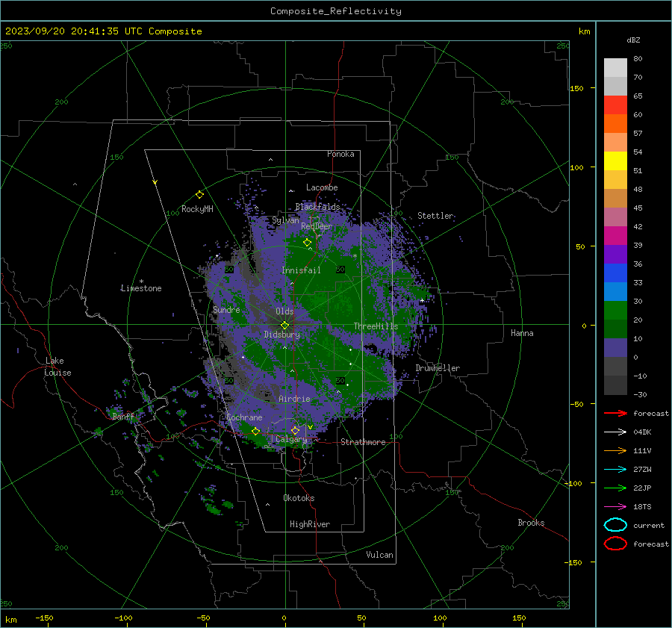Click the orange 111V arrow in legend
The width and height of the screenshot is (672, 628).
[x=615, y=450]
